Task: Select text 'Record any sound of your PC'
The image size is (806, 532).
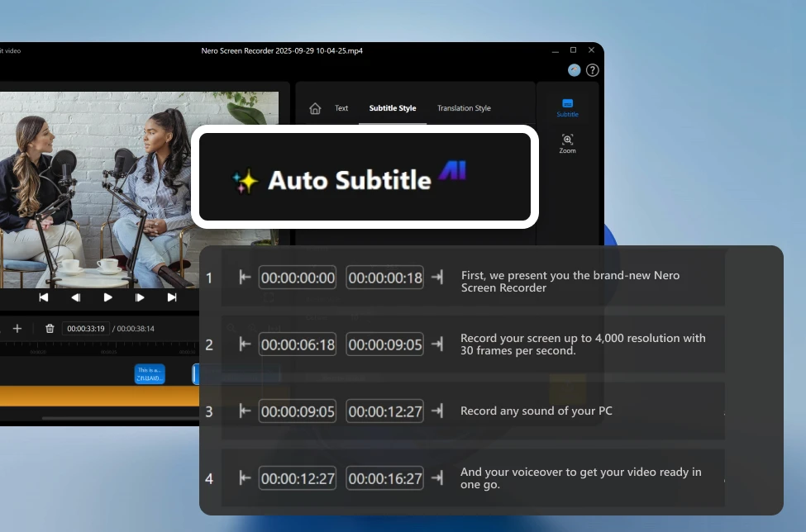Action: coord(537,411)
